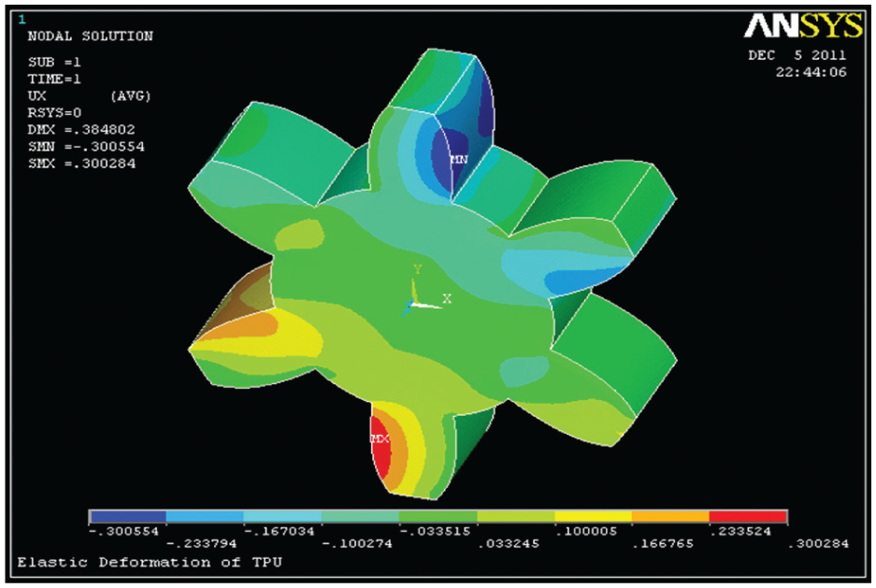Pick the yellow legend color band
This screenshot has width=876, height=588.
pyautogui.click(x=593, y=517)
